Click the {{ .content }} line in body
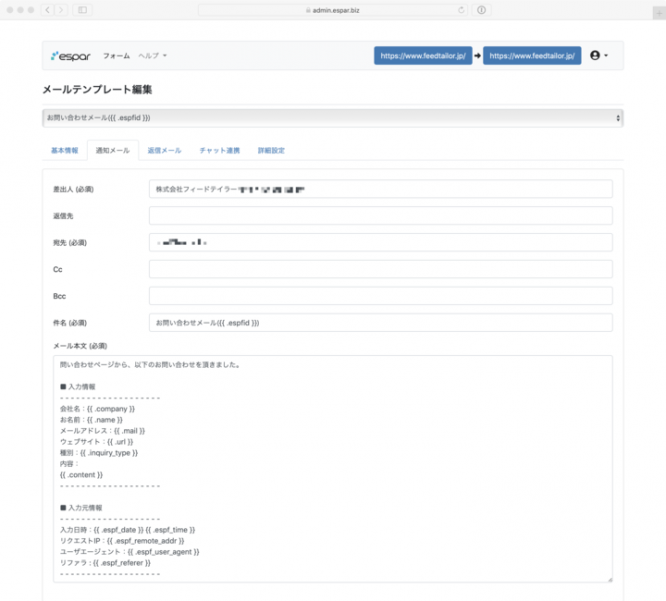The height and width of the screenshot is (601, 666). pyautogui.click(x=81, y=475)
